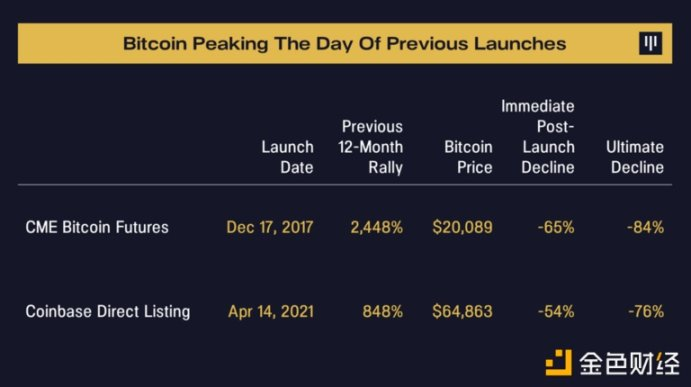The image size is (691, 387).
Task: Click the Coinbase Direct Listing row label
Action: (x=108, y=311)
